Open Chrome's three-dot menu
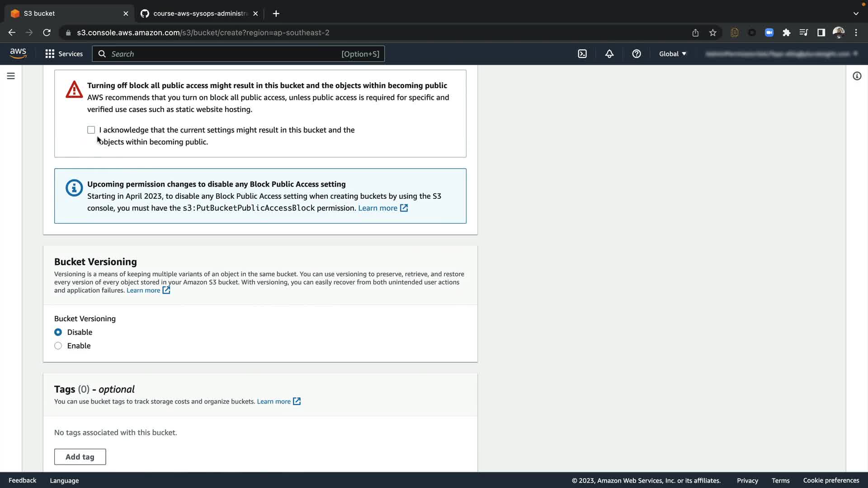 [x=856, y=33]
